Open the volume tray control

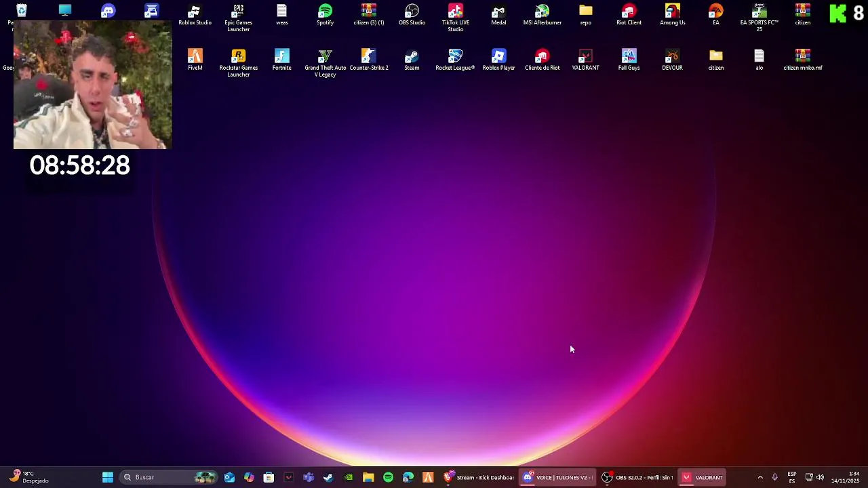(820, 477)
